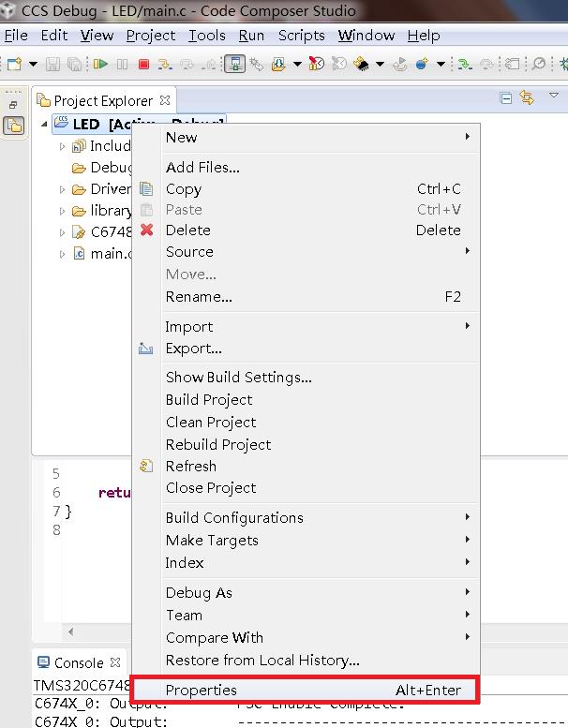This screenshot has width=568, height=728.
Task: Open the Edit menu
Action: [54, 36]
